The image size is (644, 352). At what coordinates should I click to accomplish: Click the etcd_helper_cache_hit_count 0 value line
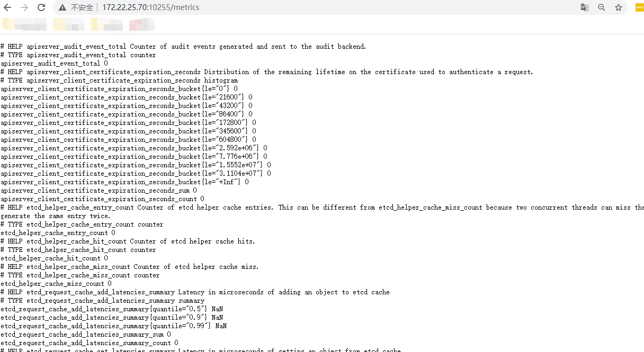coord(54,258)
